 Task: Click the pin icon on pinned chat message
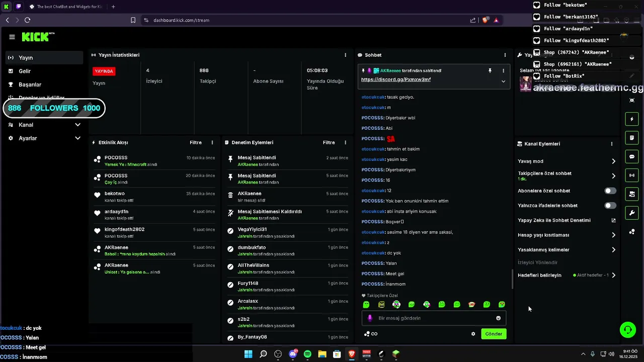pos(490,71)
